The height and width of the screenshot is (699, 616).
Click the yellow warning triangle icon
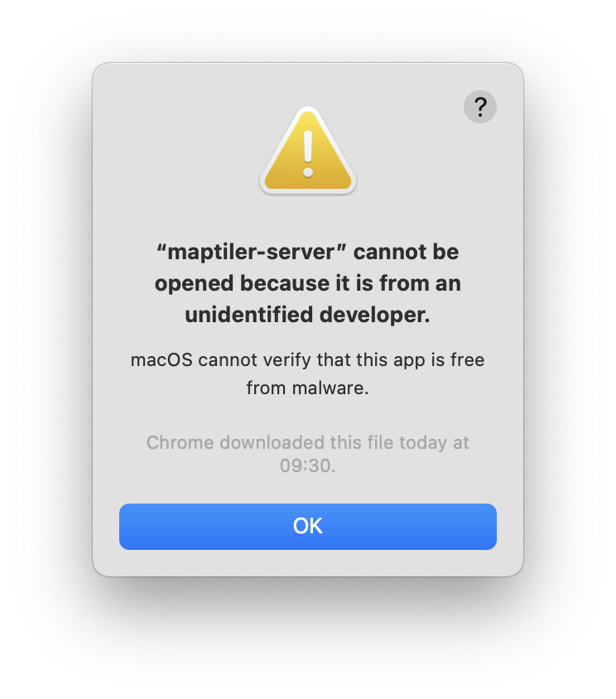(308, 151)
